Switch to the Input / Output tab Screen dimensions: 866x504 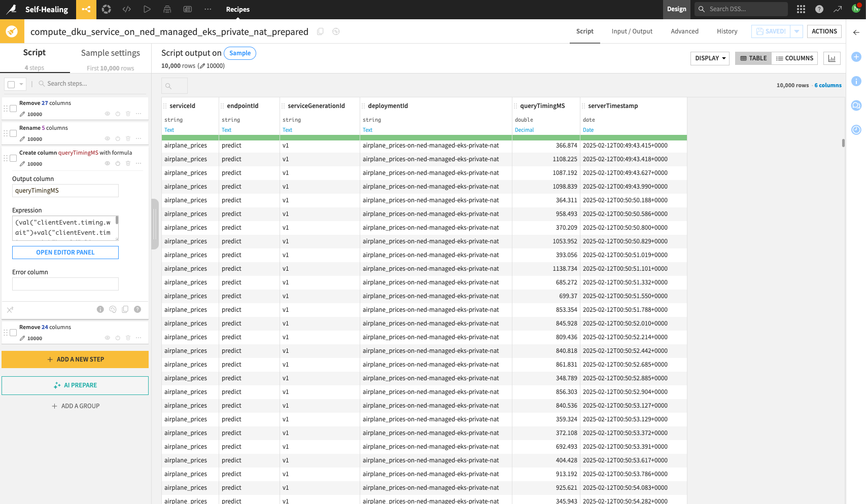[632, 31]
